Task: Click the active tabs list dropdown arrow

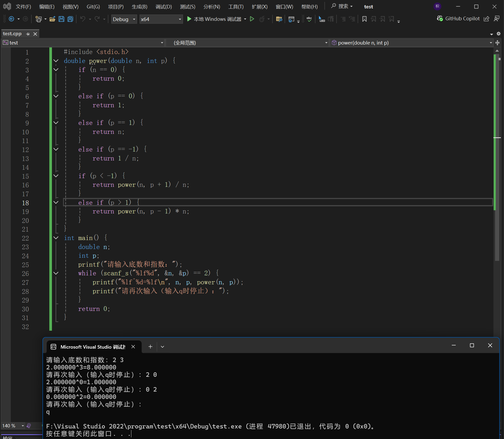Action: click(492, 34)
